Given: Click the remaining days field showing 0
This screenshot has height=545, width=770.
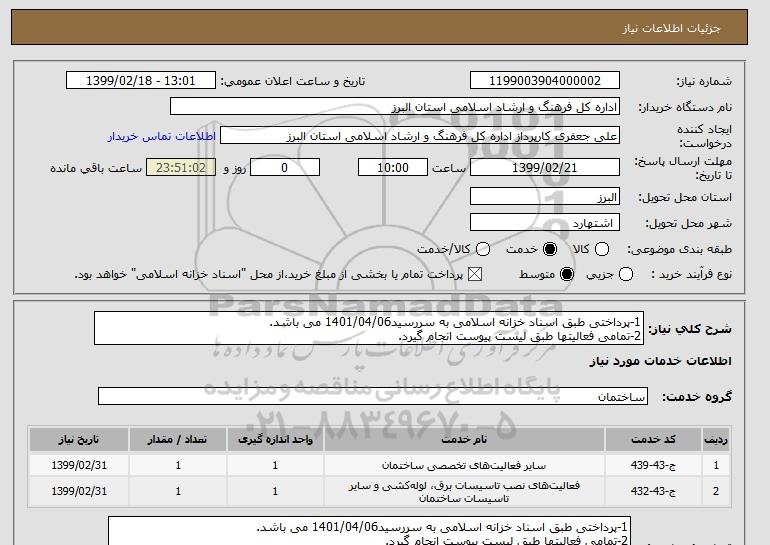Looking at the screenshot, I should 285,167.
